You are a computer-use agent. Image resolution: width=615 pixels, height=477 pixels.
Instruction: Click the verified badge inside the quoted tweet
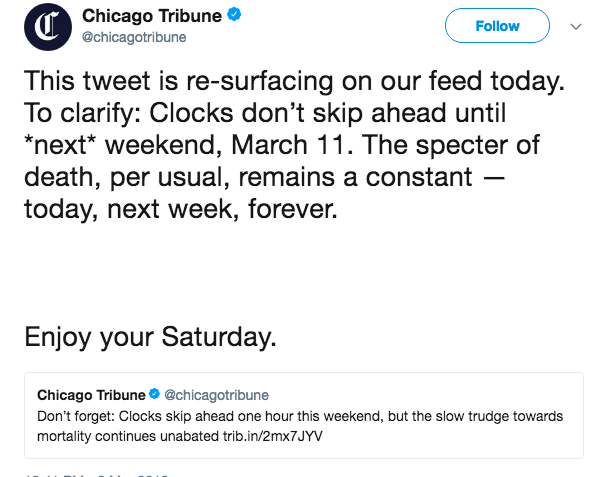pyautogui.click(x=154, y=395)
